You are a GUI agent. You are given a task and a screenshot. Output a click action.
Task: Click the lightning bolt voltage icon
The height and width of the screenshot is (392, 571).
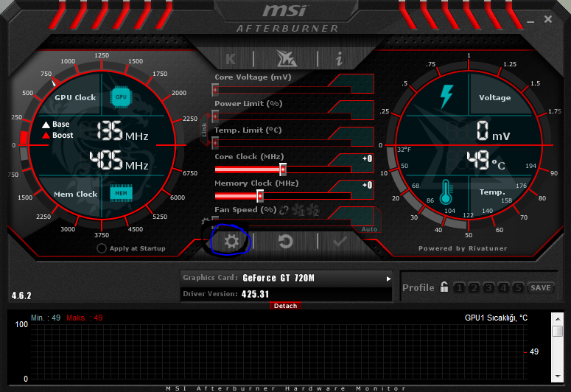pyautogui.click(x=446, y=97)
